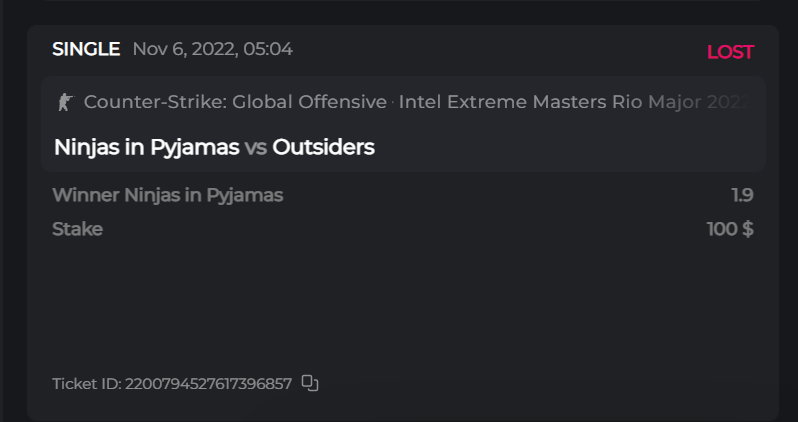Copy the ticket ID with the copy icon
This screenshot has width=798, height=422.
[310, 383]
